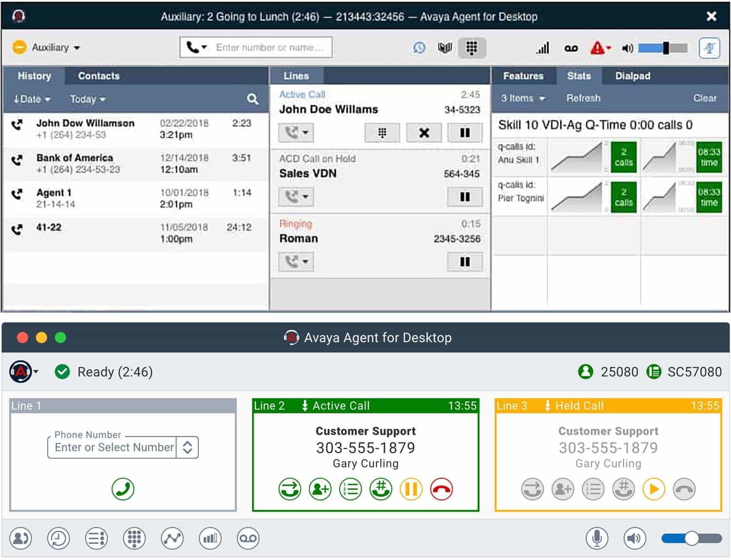End John Doe Willams call with X button

tap(424, 132)
